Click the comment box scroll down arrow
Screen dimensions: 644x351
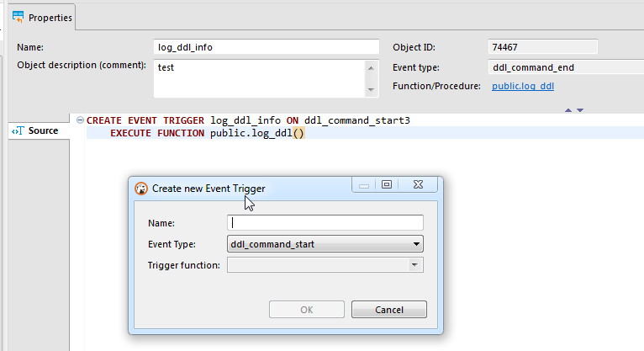(x=371, y=89)
